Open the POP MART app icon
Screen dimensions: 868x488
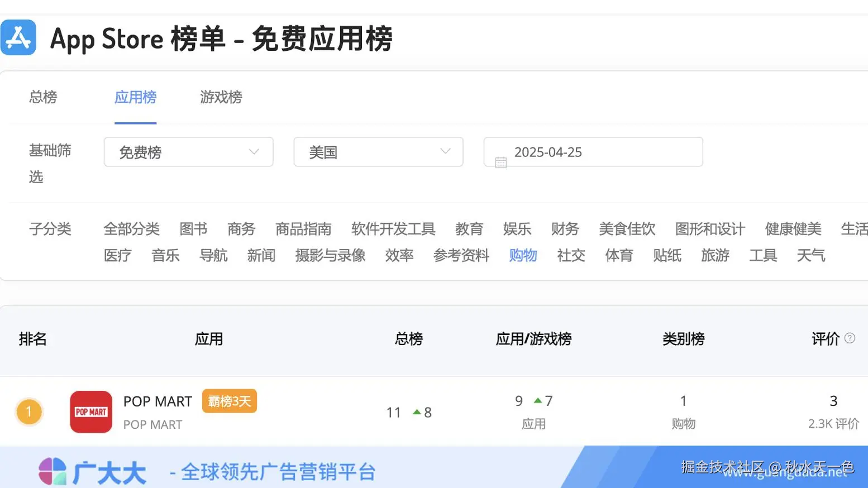91,412
